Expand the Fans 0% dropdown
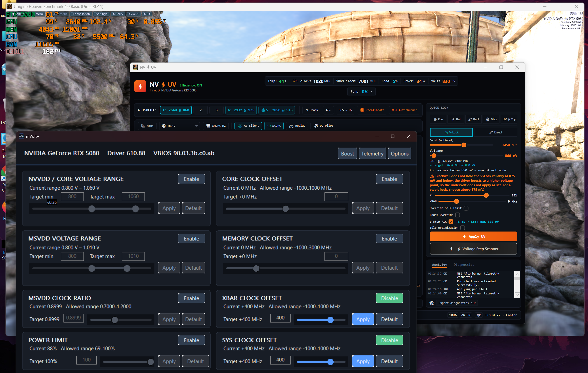This screenshot has height=373, width=588. point(361,92)
